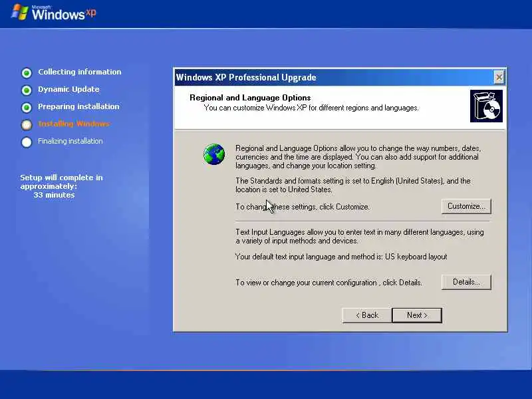The height and width of the screenshot is (399, 532).
Task: Click the 'Text Input Languages allow you' paragraph
Action: click(360, 237)
